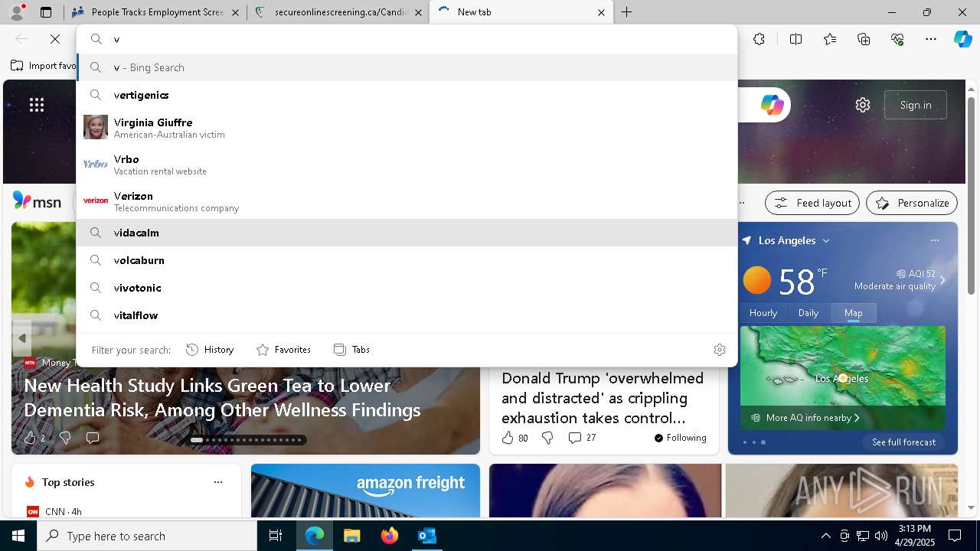Image resolution: width=980 pixels, height=551 pixels.
Task: Toggle Following on Trump article
Action: pyautogui.click(x=680, y=438)
